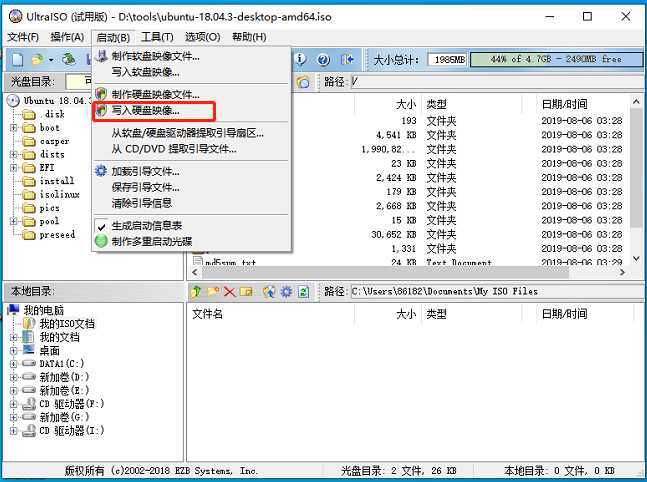Click the yellow folder-with-arrow icon in local toolbar
Image resolution: width=647 pixels, height=482 pixels.
pos(246,292)
